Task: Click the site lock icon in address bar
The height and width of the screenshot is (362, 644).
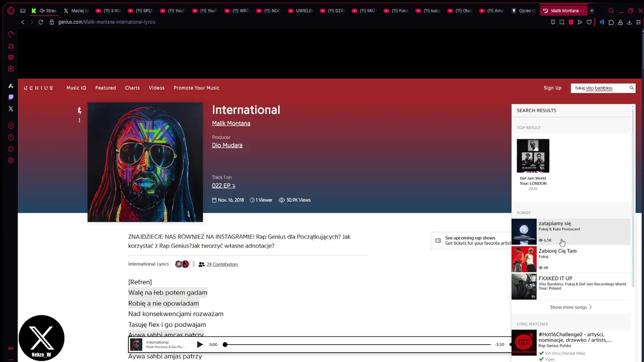Action: coord(51,22)
